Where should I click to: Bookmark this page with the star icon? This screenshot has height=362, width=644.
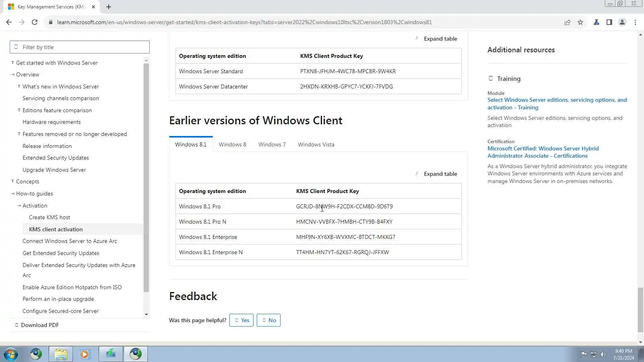click(x=580, y=22)
